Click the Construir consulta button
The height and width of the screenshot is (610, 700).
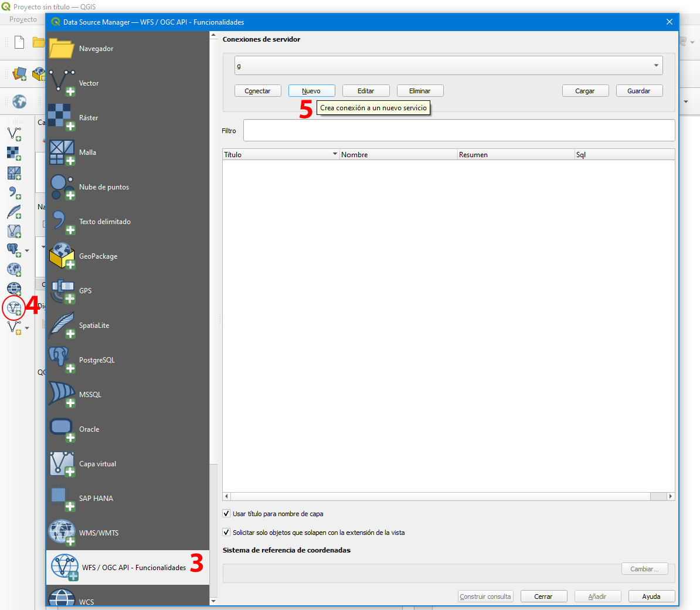(485, 596)
